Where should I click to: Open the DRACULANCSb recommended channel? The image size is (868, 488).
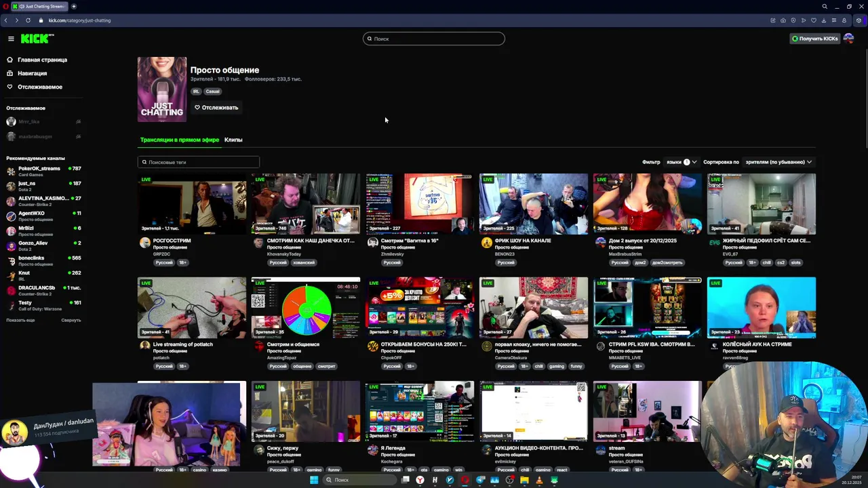[x=43, y=290]
